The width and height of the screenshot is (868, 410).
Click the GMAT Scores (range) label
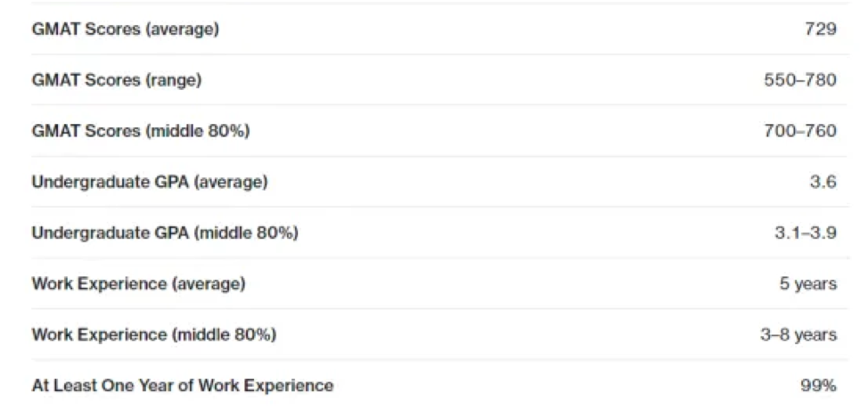(117, 80)
